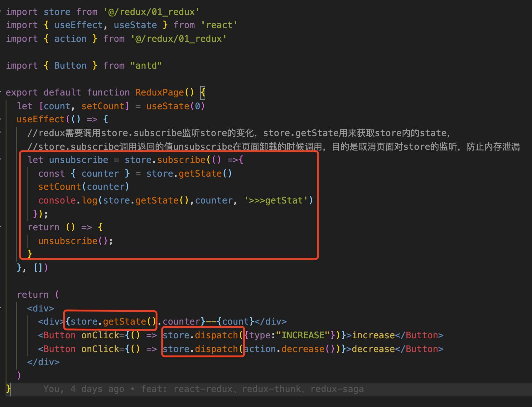The image size is (532, 407).
Task: Click getState in the const counter line
Action: click(x=201, y=174)
